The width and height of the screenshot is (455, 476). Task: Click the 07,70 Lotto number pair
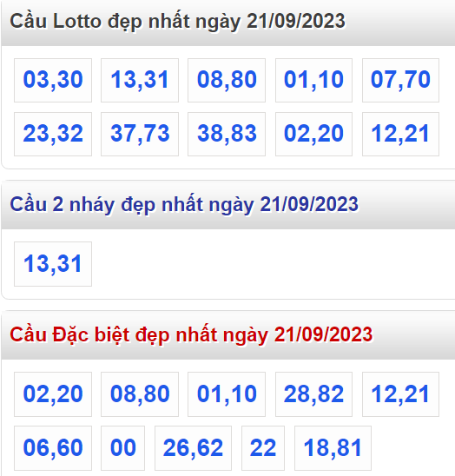point(400,80)
